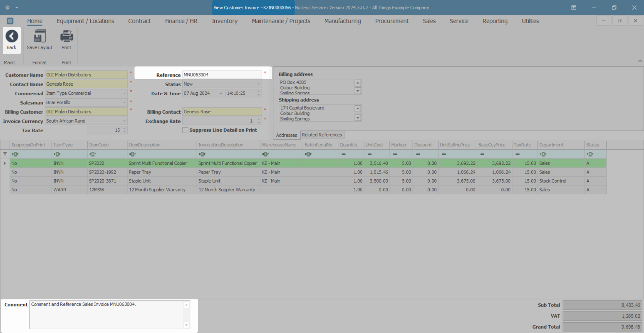Image resolution: width=644 pixels, height=333 pixels.
Task: Click the ItemCode column filter operator icon
Action: point(93,154)
